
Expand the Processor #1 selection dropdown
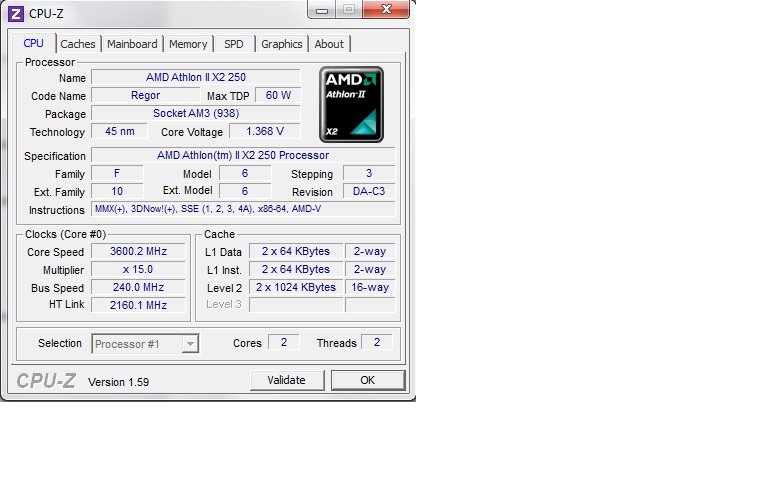coord(190,344)
